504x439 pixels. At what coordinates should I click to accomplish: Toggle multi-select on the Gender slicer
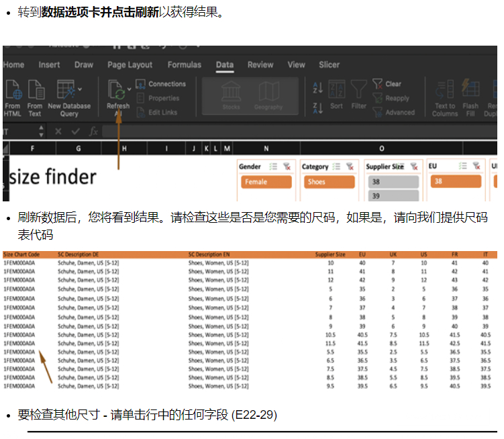point(274,166)
